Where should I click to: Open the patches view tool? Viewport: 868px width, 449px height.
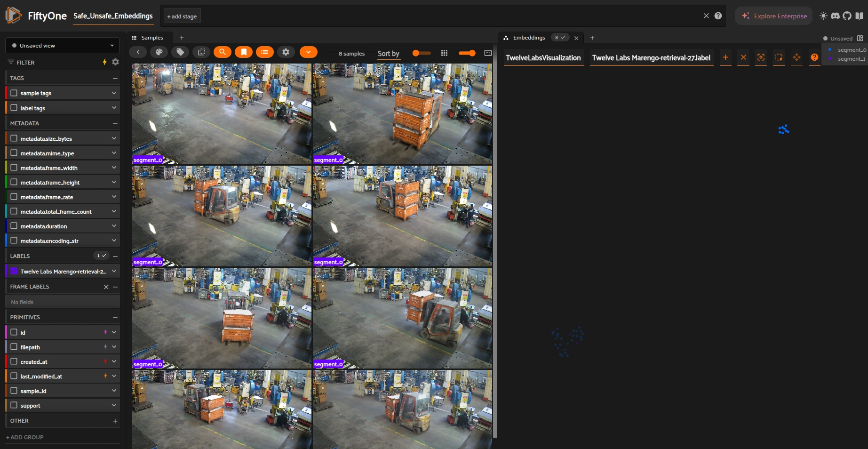coord(201,52)
